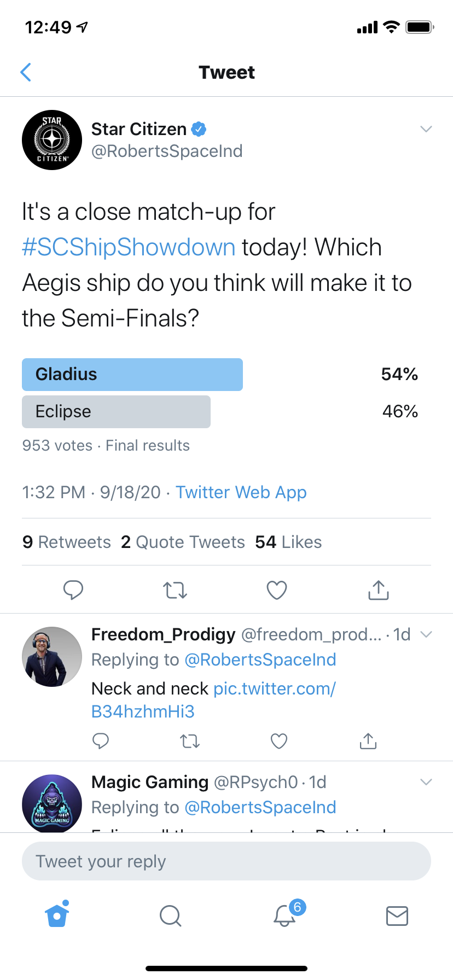This screenshot has width=453, height=980.
Task: Tap the Tweet your reply field
Action: (x=226, y=861)
